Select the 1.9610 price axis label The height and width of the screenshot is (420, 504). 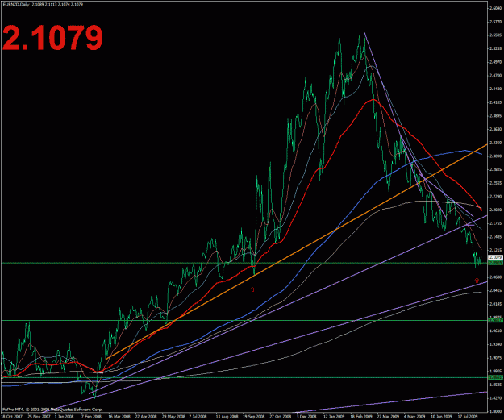(496, 331)
